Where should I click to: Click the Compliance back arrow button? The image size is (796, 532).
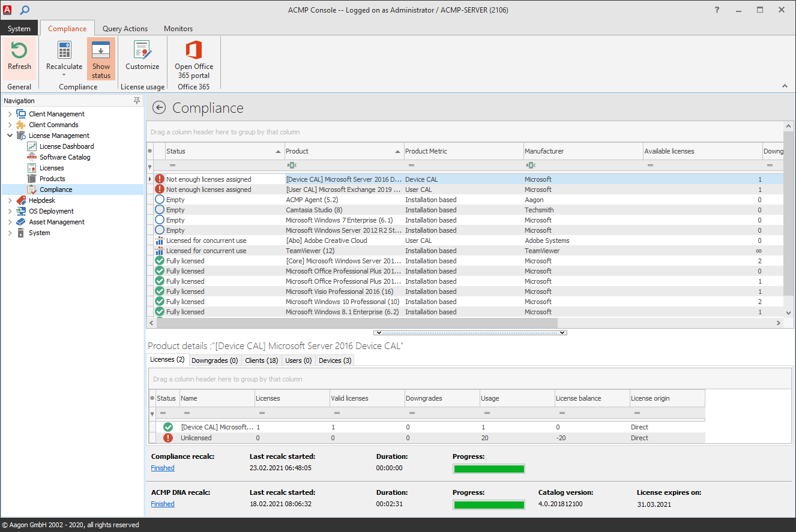158,108
